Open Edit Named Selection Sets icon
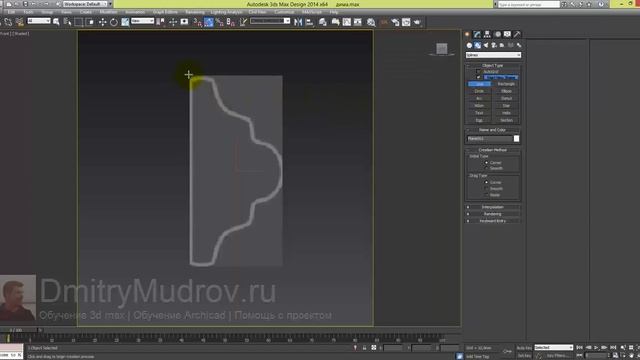Screen dimensions: 640x360 [x=243, y=22]
